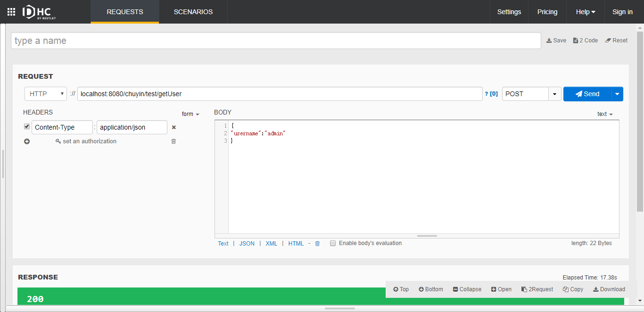Send the request
The height and width of the screenshot is (312, 644).
(x=587, y=94)
